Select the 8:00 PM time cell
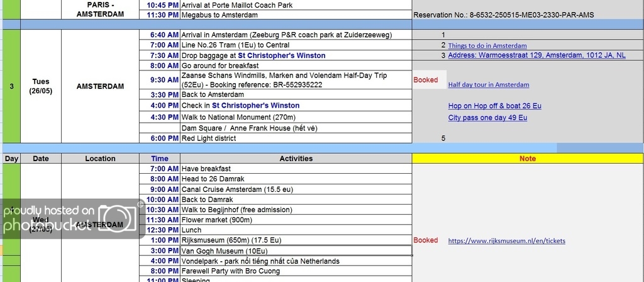644x282 pixels. (159, 271)
